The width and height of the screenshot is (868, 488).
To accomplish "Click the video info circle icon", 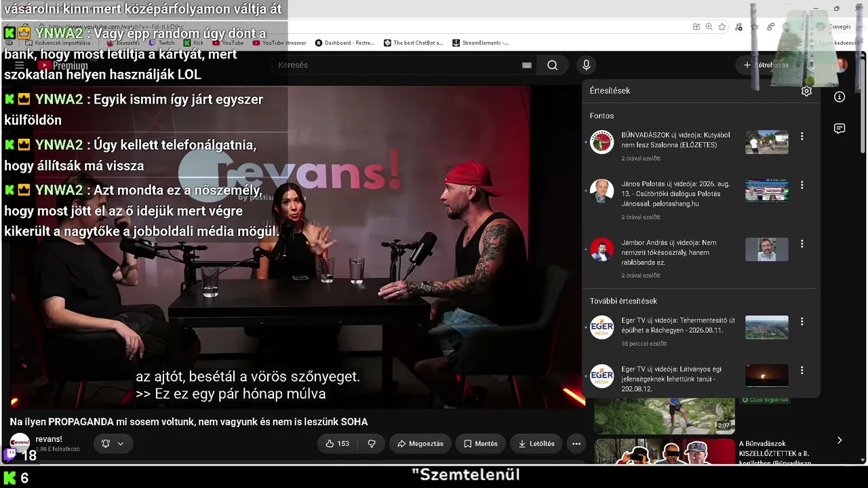I will (840, 97).
